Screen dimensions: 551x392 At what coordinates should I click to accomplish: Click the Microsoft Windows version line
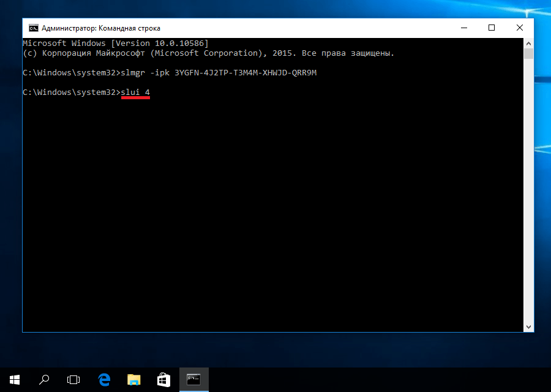coord(115,43)
